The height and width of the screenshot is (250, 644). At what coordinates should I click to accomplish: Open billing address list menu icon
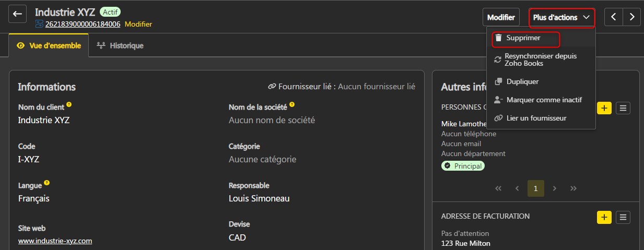[623, 217]
